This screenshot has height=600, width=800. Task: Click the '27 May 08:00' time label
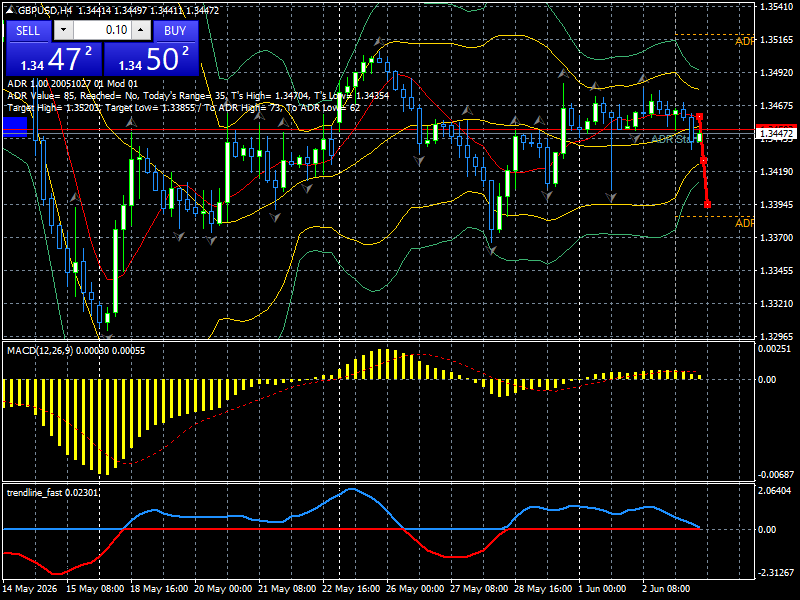pos(479,589)
